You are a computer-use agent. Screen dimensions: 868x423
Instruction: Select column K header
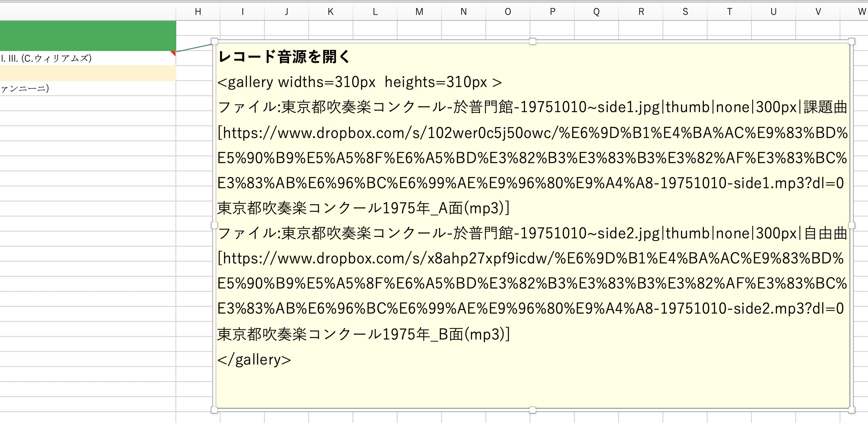(330, 12)
